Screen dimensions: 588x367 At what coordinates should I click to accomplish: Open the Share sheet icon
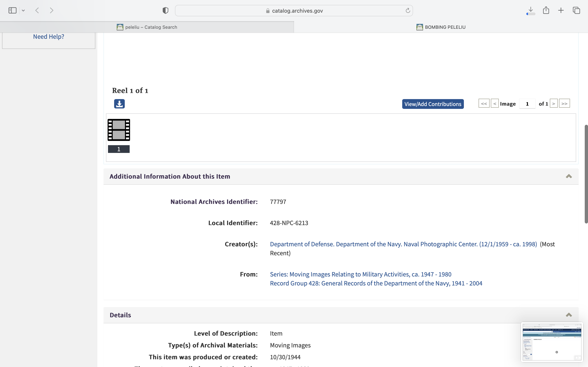point(546,10)
